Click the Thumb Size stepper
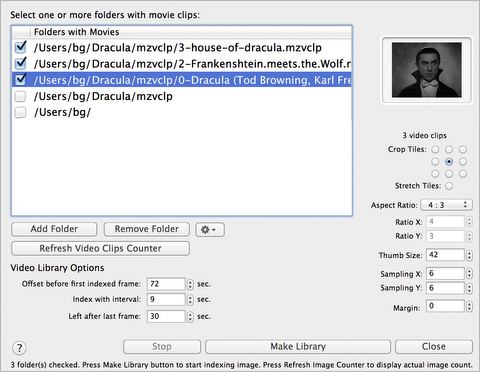The image size is (480, 372). 469,255
